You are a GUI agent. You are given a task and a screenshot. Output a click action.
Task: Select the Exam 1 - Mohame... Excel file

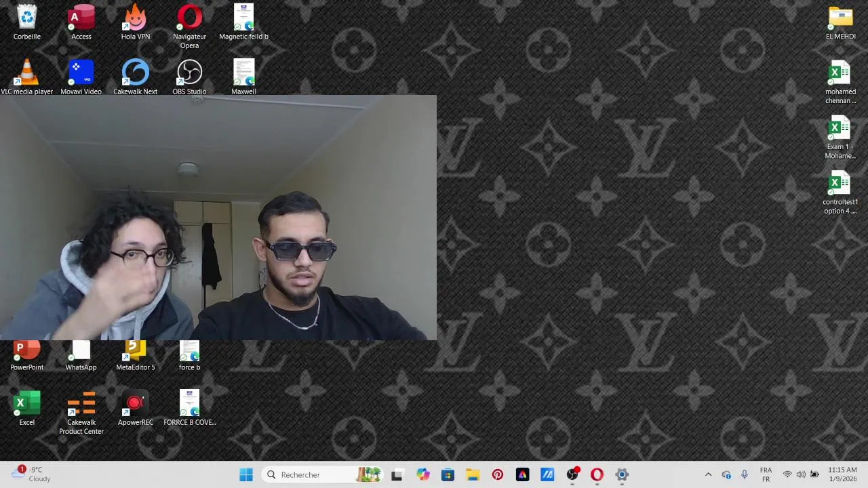(x=841, y=137)
